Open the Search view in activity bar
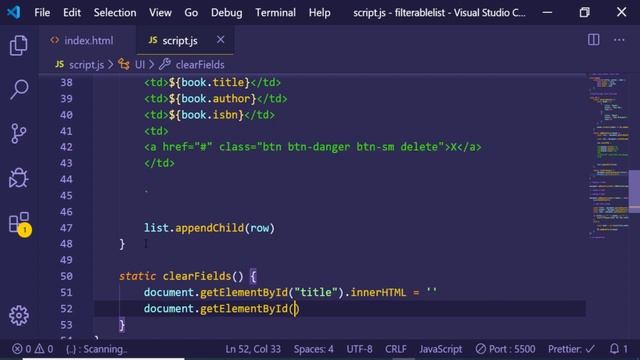This screenshot has height=360, width=640. (19, 89)
